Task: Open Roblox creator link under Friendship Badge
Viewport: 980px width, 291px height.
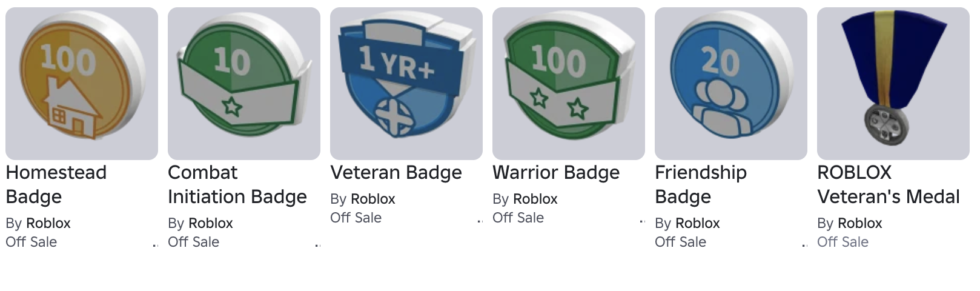Action: (698, 223)
